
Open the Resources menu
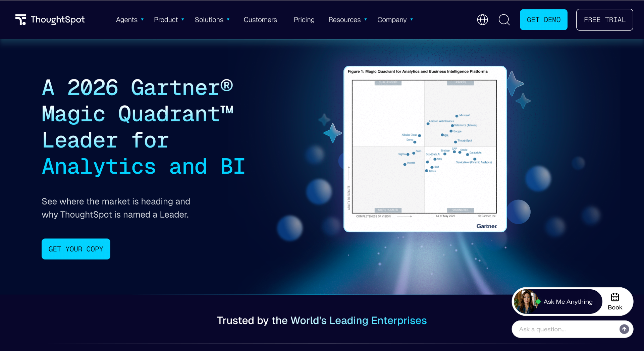point(344,20)
